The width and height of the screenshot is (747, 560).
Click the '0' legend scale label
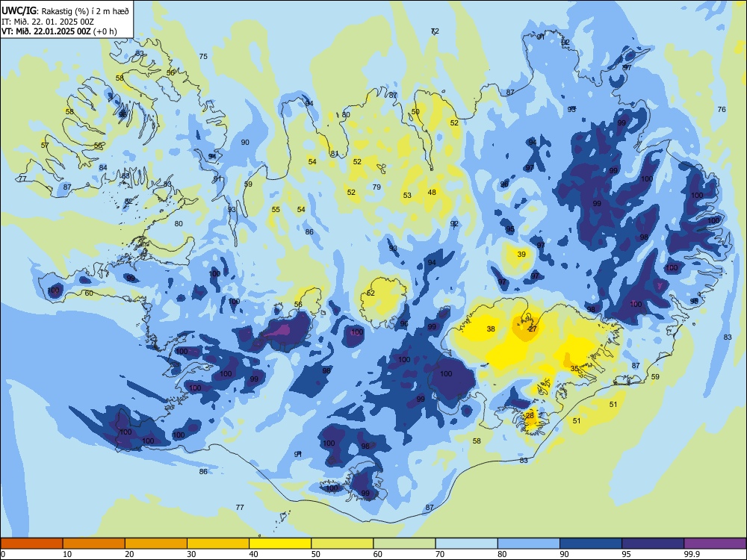pos(3,554)
